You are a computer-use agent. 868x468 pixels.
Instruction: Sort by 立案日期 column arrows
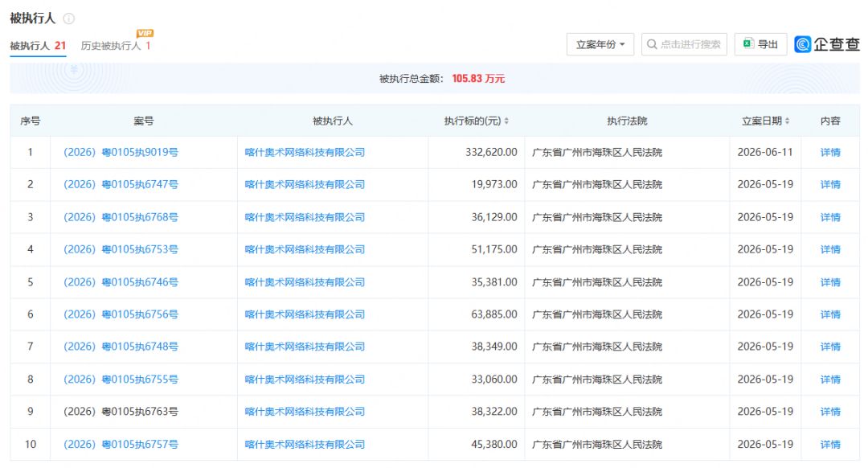[787, 121]
